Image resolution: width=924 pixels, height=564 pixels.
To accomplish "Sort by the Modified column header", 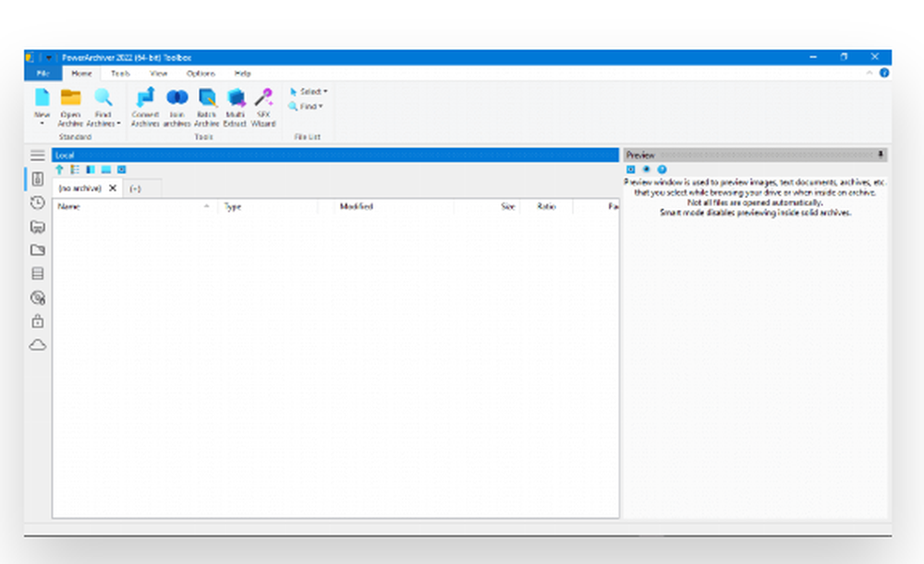I will (x=394, y=206).
